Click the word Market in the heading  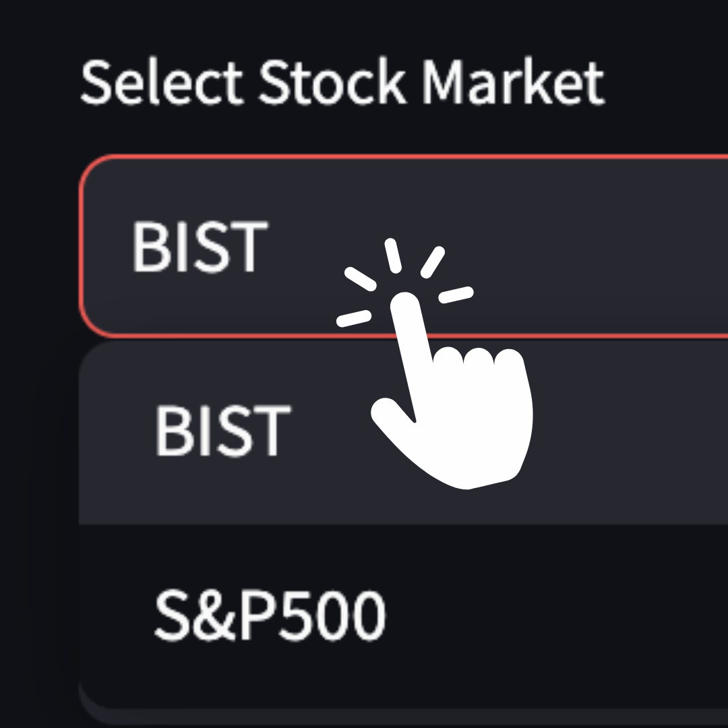pos(513,83)
